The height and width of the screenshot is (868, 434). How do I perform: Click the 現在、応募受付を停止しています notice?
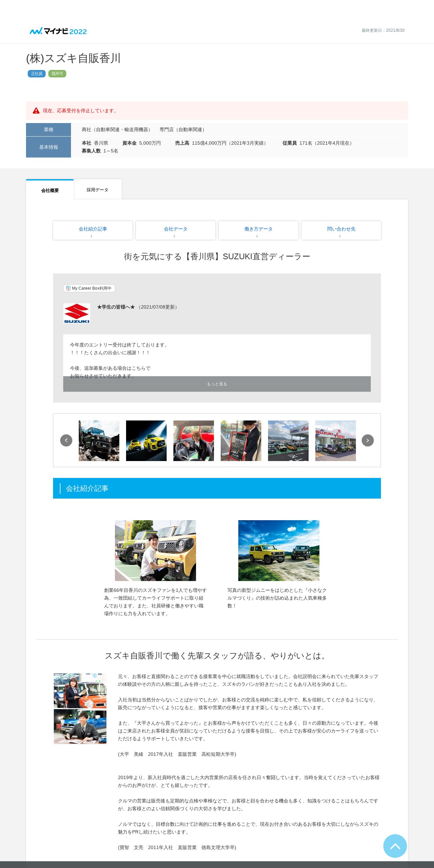(x=80, y=111)
